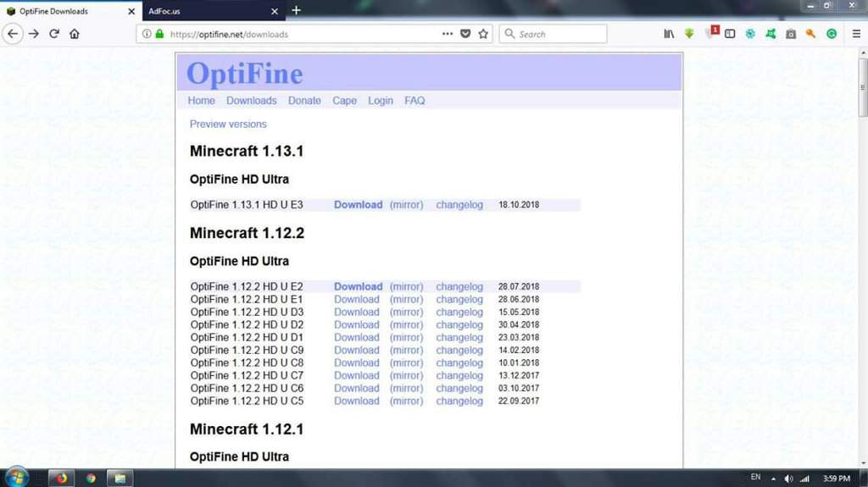View changelog for 1.12.2 HD U C5

point(459,401)
